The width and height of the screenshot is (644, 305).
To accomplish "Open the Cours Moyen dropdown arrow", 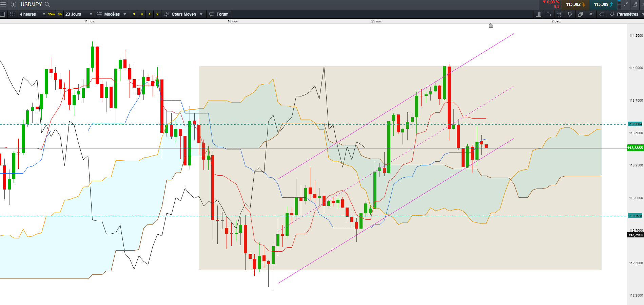I will click(201, 14).
